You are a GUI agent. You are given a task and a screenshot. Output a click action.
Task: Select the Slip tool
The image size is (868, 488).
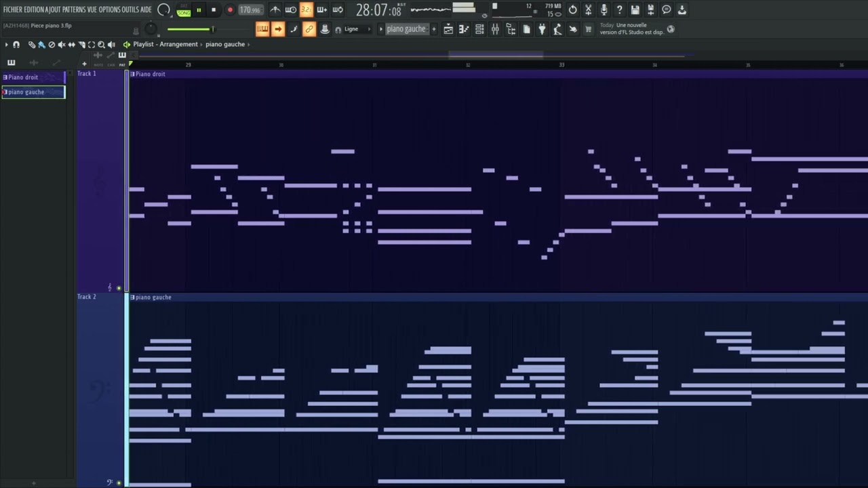coord(71,45)
